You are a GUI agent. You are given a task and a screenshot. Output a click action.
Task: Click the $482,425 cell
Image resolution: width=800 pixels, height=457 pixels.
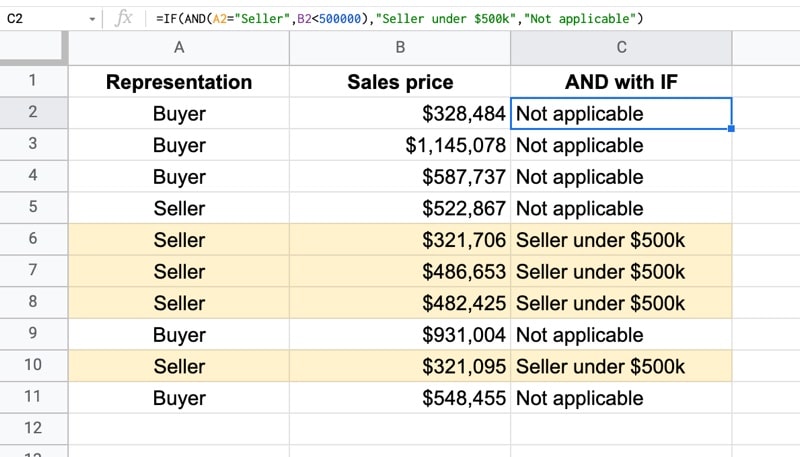pos(400,303)
